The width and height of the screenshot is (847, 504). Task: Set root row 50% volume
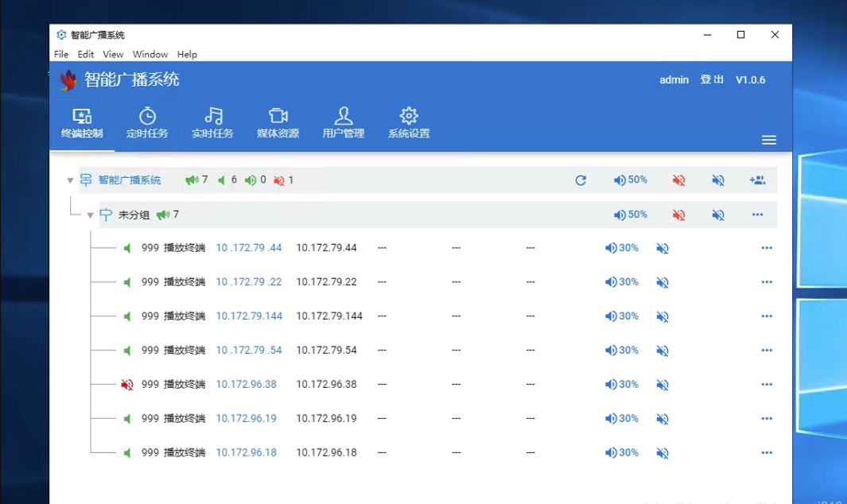pyautogui.click(x=630, y=180)
